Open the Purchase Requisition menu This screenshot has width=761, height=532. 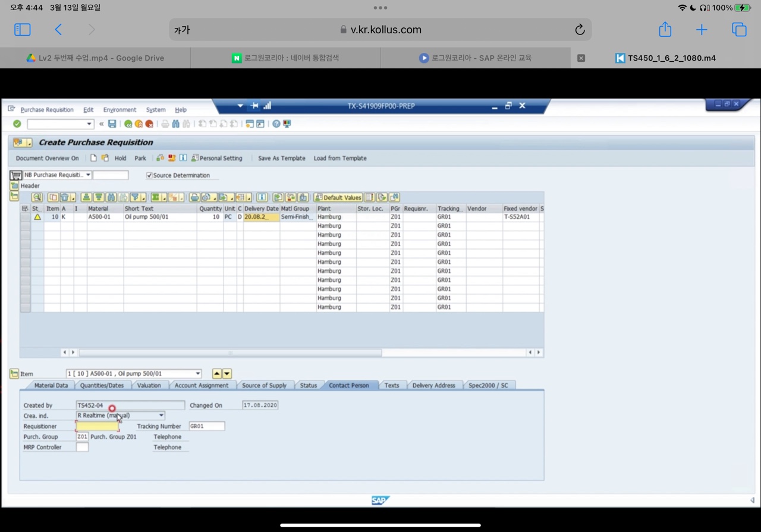click(x=47, y=110)
